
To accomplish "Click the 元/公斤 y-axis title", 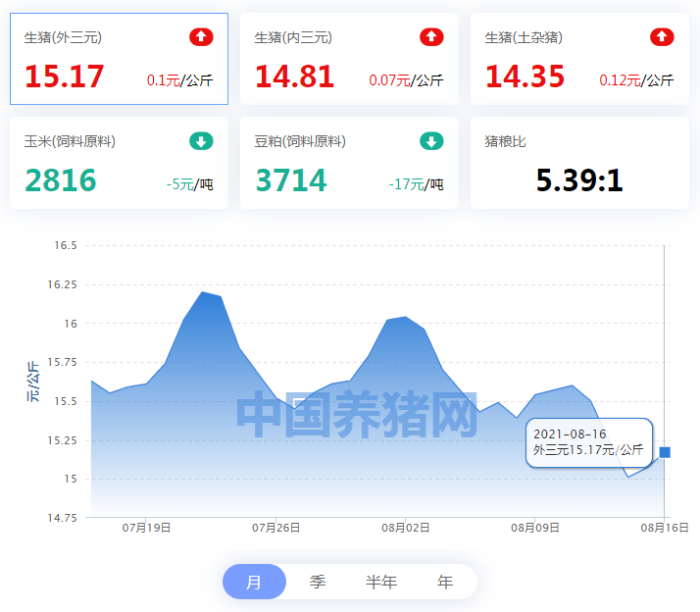I will [32, 382].
